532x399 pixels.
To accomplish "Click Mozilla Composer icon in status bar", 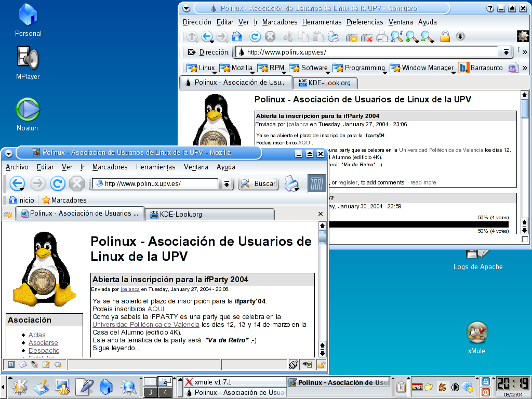I will 34,364.
